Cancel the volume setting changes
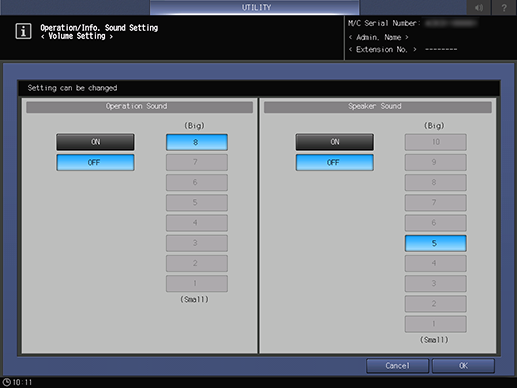This screenshot has height=388, width=517. (397, 366)
